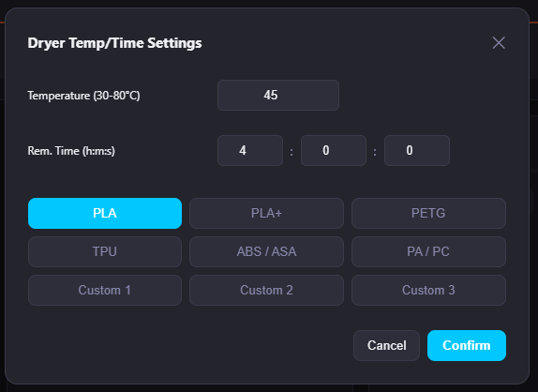Click the Confirm button
The width and height of the screenshot is (538, 392).
pyautogui.click(x=467, y=345)
